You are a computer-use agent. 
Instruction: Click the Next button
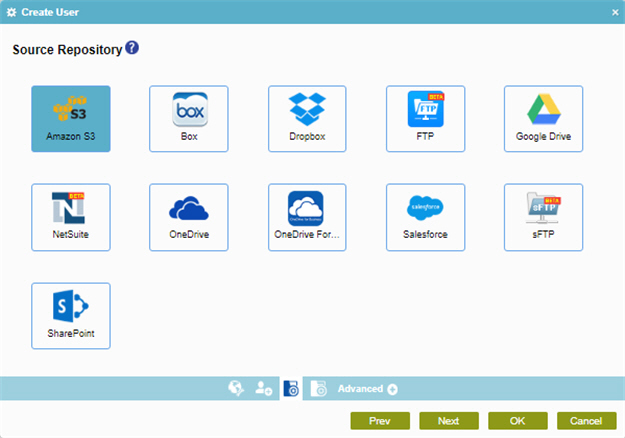coord(449,421)
